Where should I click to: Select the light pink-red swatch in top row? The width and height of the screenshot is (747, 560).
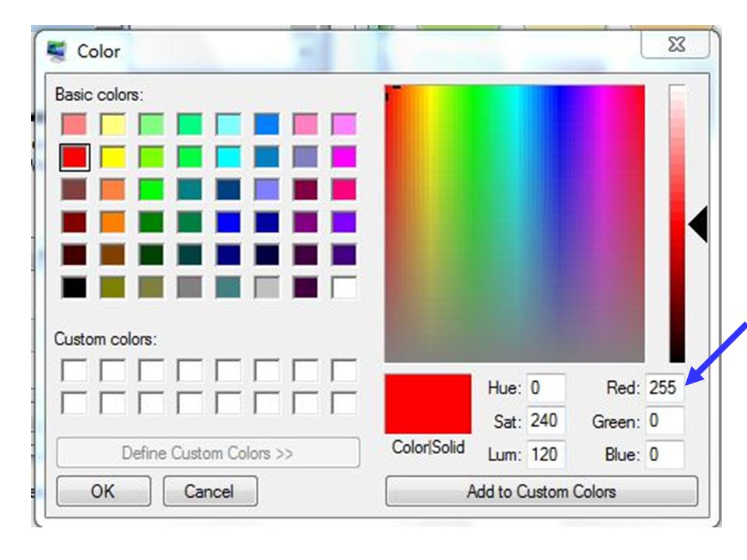pyautogui.click(x=75, y=124)
